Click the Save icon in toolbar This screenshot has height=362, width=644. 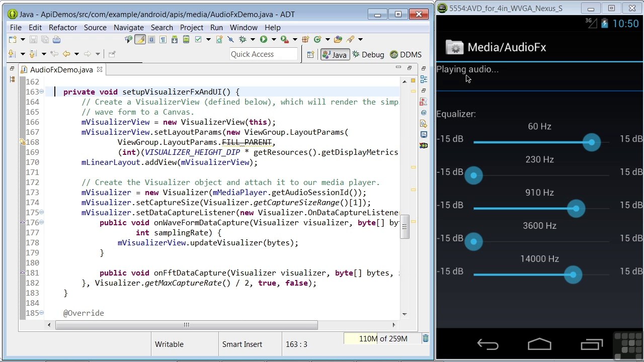click(33, 39)
